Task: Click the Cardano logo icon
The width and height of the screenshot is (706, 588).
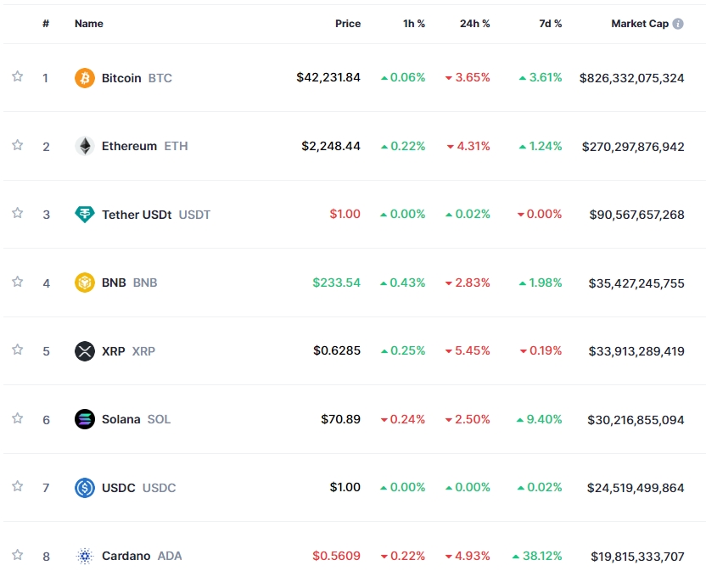Action: pyautogui.click(x=85, y=556)
